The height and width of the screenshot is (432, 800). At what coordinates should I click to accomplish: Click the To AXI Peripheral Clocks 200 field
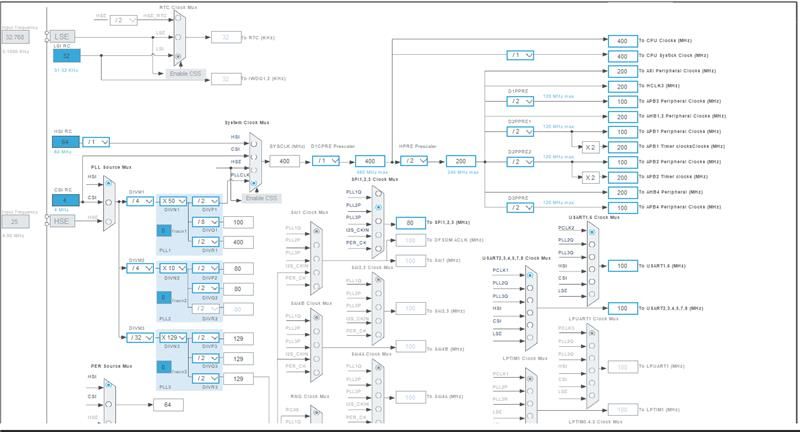pos(622,71)
